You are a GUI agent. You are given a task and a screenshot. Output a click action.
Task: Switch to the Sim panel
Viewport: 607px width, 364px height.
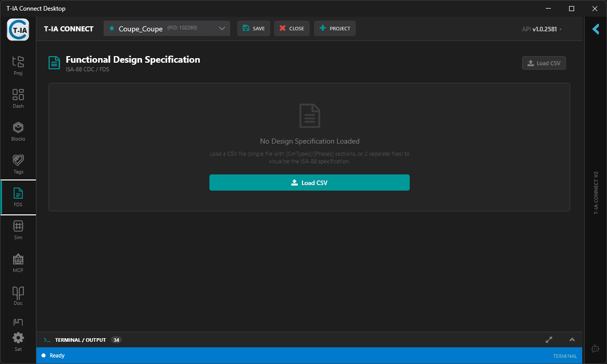18,229
